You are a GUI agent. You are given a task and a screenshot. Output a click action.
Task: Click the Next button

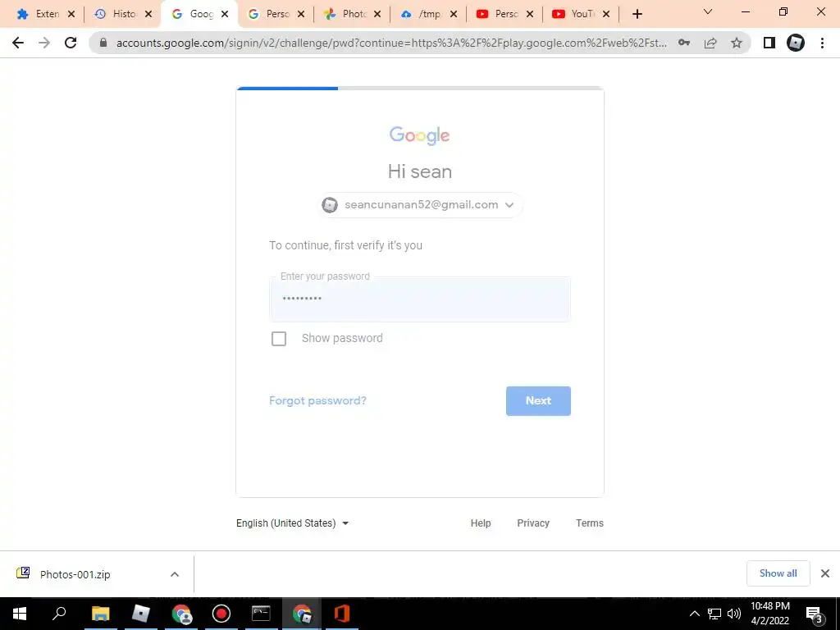click(538, 400)
